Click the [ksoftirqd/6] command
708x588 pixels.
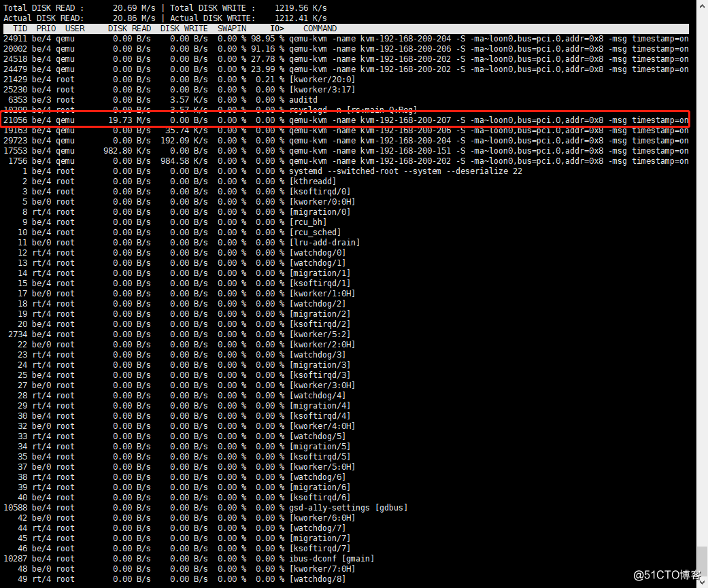(320, 498)
